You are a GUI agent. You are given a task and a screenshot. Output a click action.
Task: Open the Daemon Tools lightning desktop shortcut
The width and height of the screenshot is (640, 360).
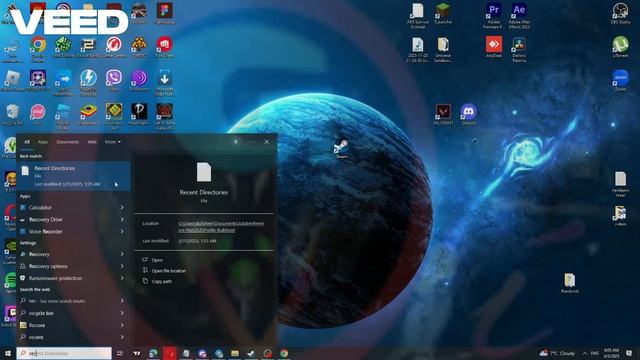coord(89,82)
